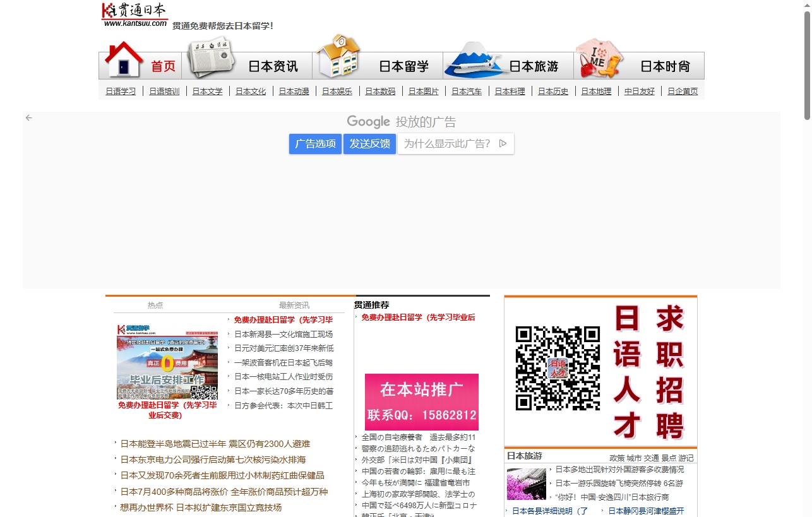Go to 中日友好 in the sub navigation
Screen dimensions: 812x517
coord(640,91)
